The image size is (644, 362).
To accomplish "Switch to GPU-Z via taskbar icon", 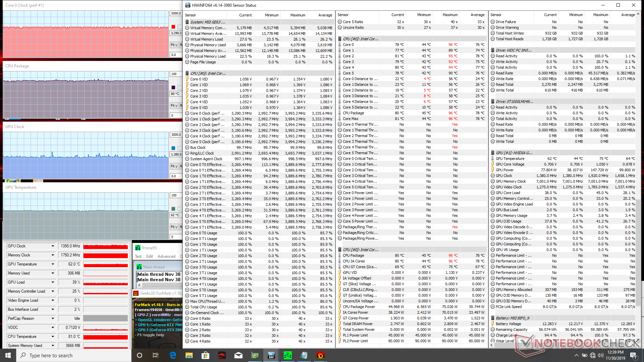I will pyautogui.click(x=255, y=355).
